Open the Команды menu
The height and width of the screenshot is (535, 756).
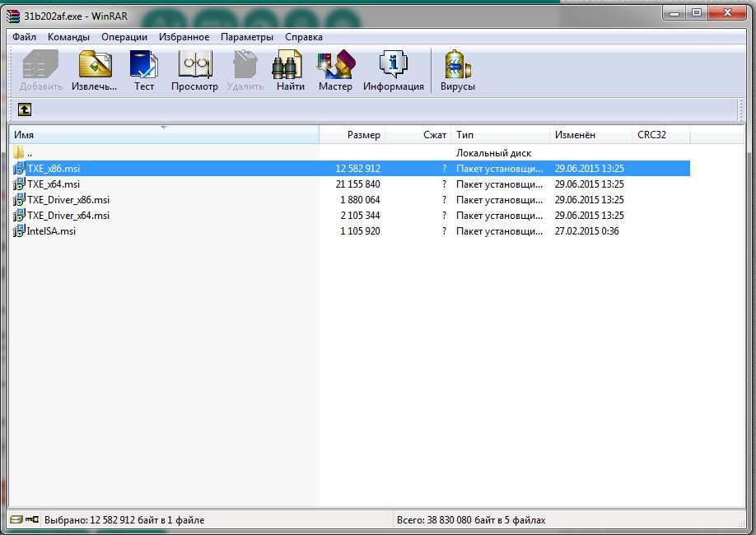tap(68, 37)
